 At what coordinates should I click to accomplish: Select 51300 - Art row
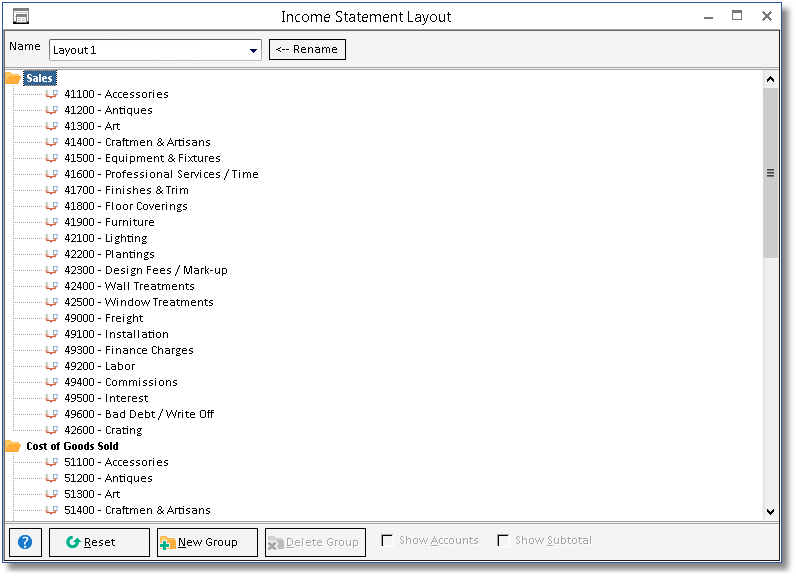92,494
